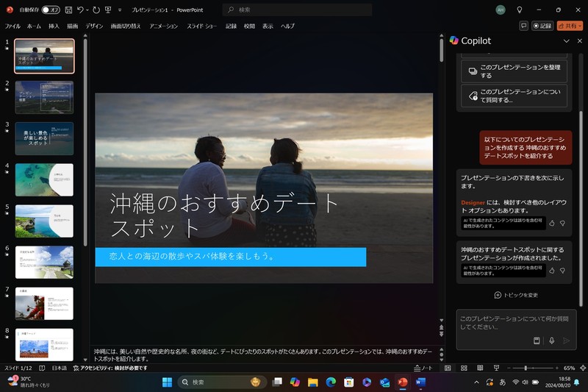Close the Copilot pane
Image resolution: width=588 pixels, height=392 pixels.
coord(580,41)
